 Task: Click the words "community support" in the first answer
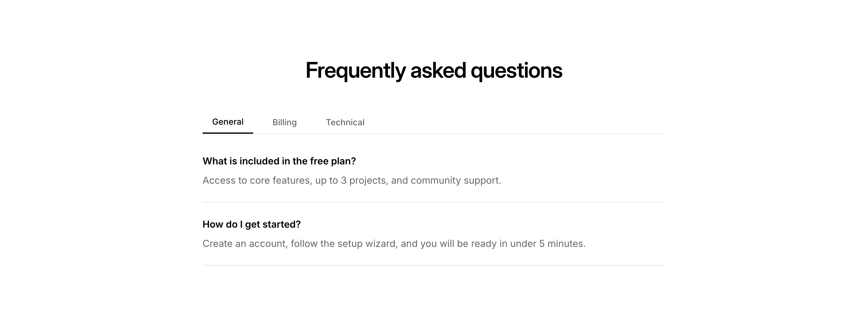point(455,181)
